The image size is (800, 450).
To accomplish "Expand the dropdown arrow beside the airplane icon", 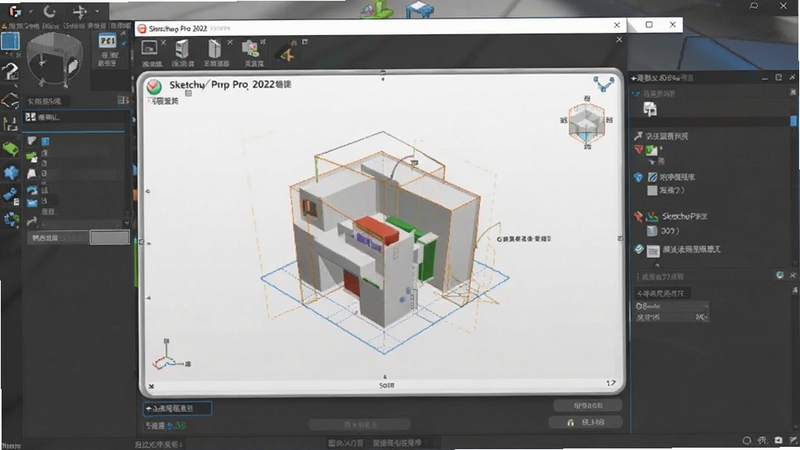I will pyautogui.click(x=97, y=11).
